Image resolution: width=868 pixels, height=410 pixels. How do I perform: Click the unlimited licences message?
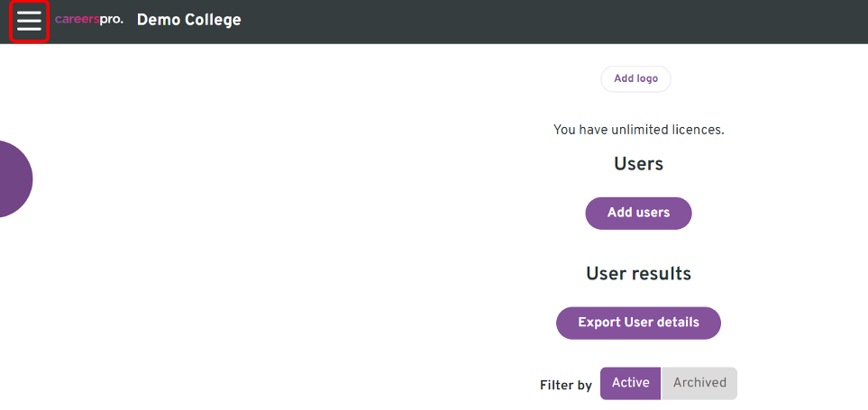(x=638, y=130)
